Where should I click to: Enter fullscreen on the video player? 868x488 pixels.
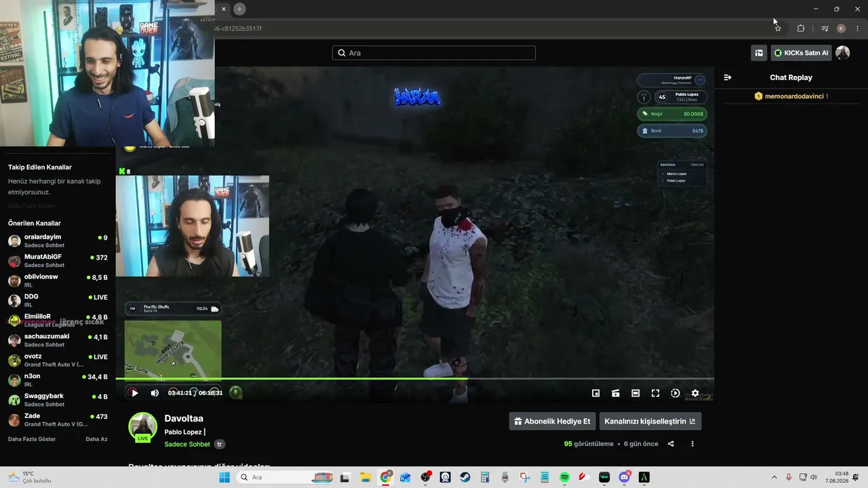655,393
